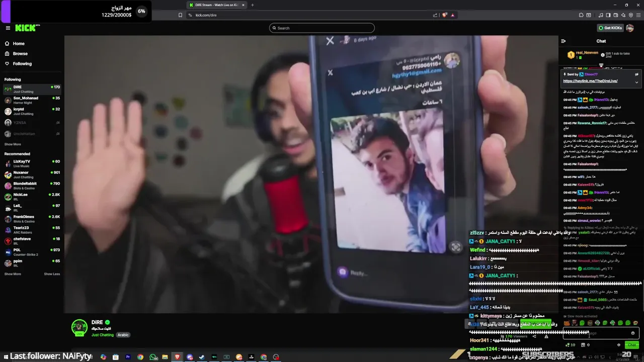The image size is (644, 362).
Task: Open the VPN shield icon
Action: [631, 15]
